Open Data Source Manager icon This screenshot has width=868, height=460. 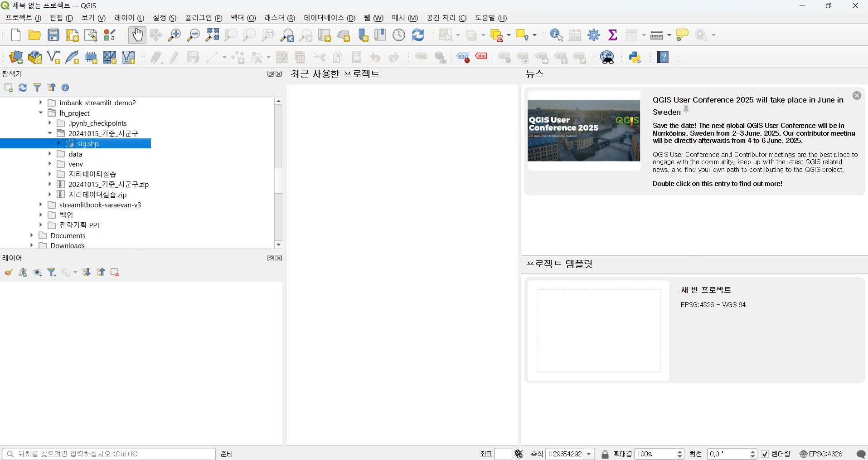coord(16,57)
